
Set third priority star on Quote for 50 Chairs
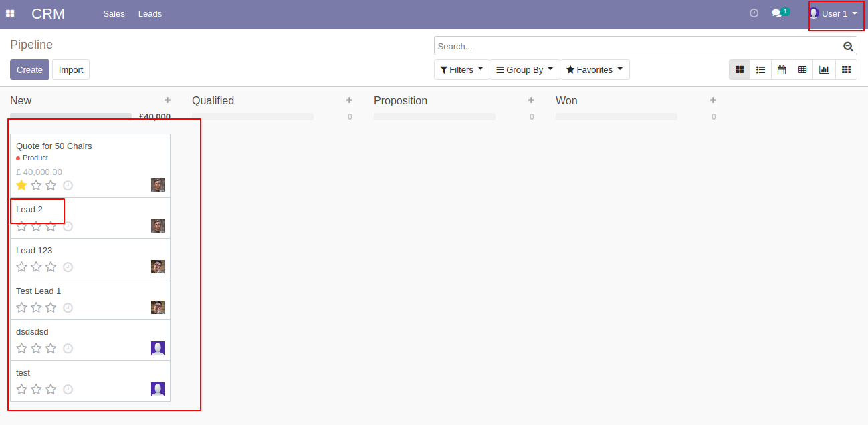point(51,185)
